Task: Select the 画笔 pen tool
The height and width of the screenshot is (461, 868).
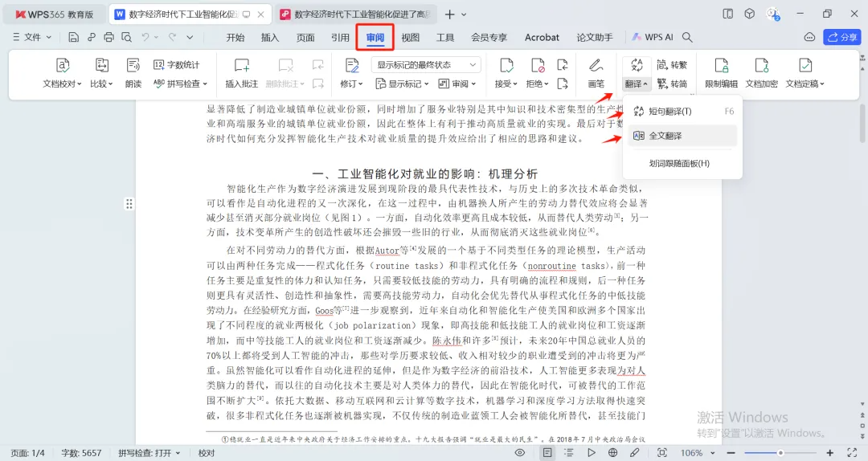Action: [596, 72]
